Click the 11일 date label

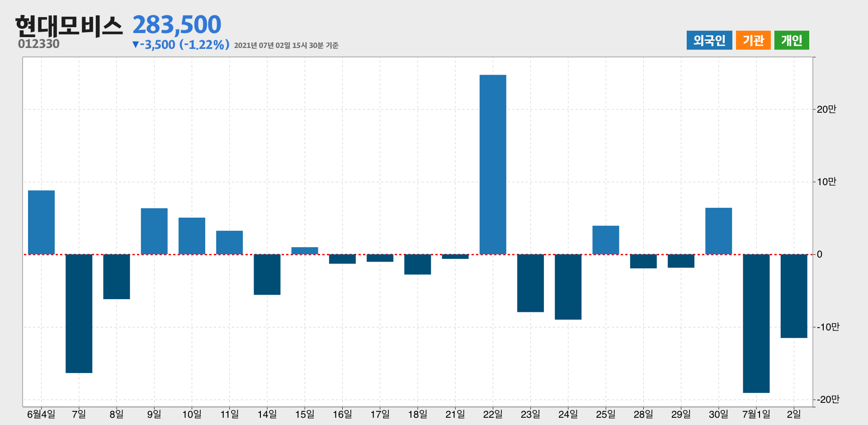229,414
